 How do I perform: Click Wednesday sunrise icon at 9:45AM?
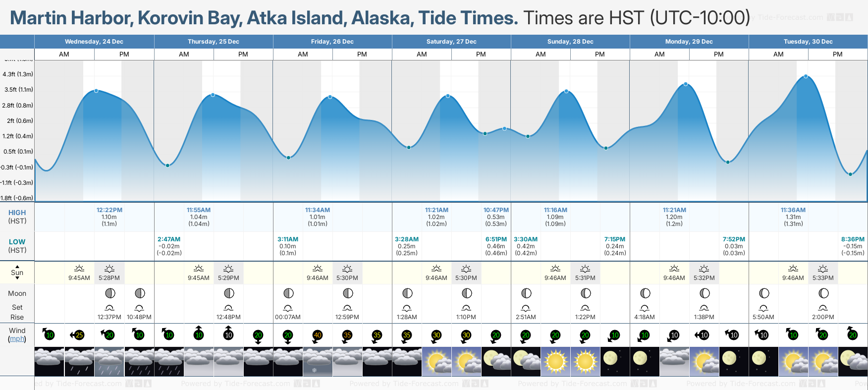tap(79, 269)
